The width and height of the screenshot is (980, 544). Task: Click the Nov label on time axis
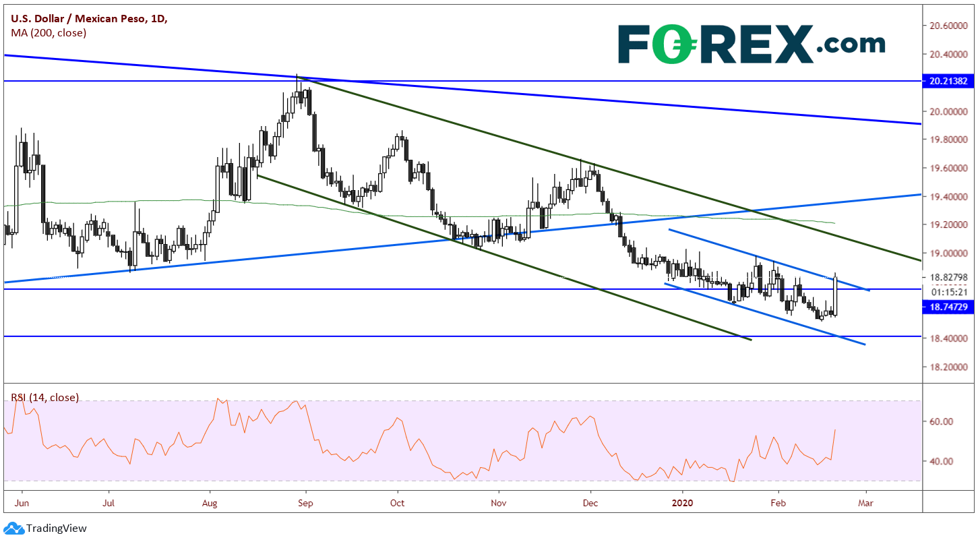tap(498, 502)
